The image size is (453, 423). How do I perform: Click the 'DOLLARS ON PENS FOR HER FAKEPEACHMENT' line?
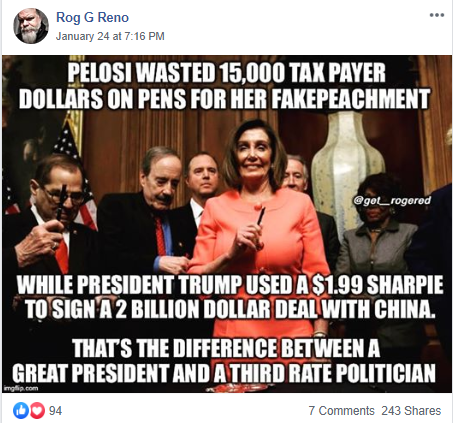(224, 99)
